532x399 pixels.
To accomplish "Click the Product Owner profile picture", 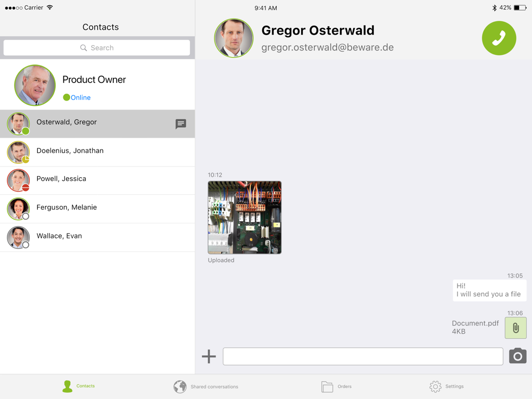I will [x=35, y=85].
